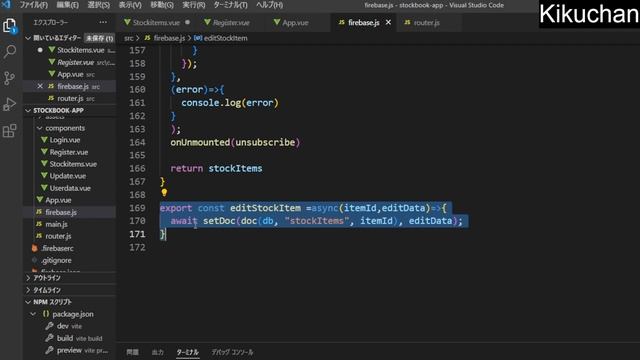Open the Search view in activity bar
This screenshot has width=640, height=360.
[9, 51]
